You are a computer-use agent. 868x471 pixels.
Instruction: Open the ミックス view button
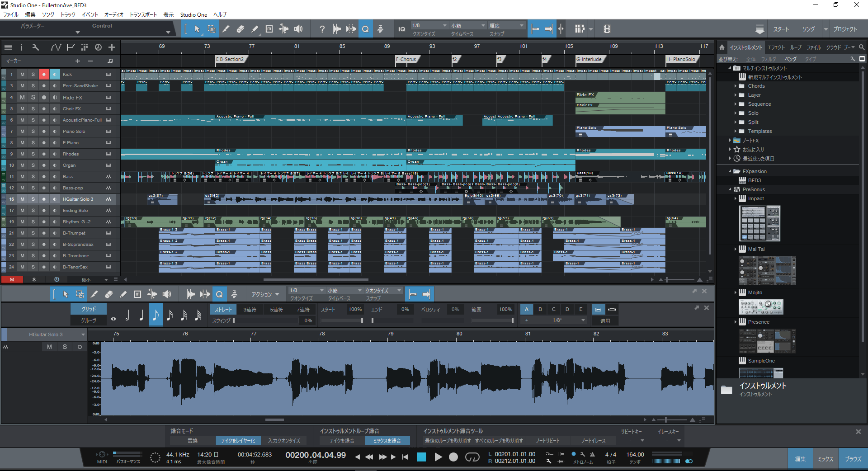[x=826, y=459]
